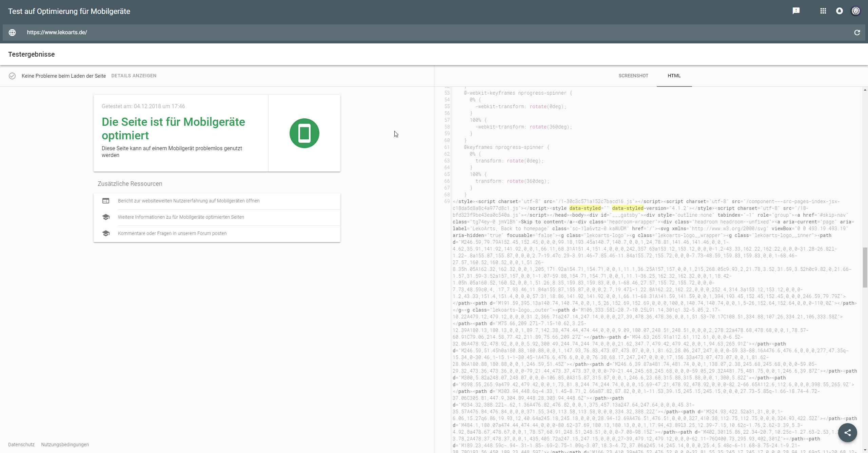Click the site-wide usability report icon
Screen dimensions: 868x453
click(106, 201)
